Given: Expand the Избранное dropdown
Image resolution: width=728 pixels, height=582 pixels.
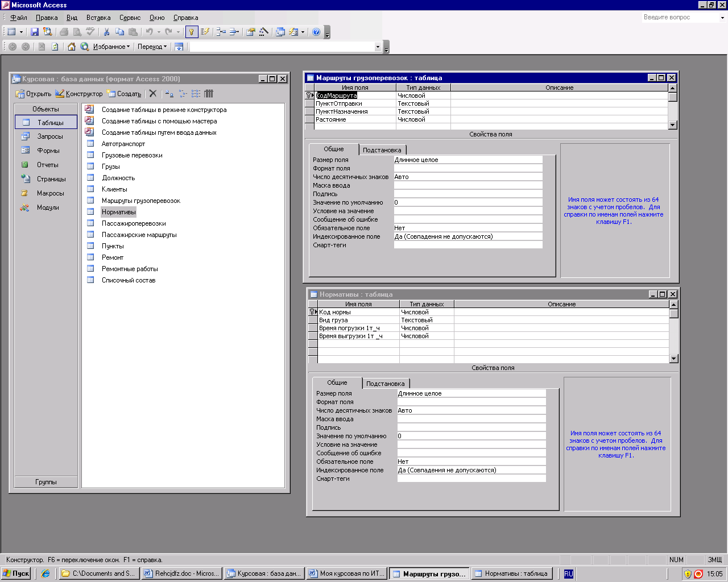Looking at the screenshot, I should pos(111,47).
